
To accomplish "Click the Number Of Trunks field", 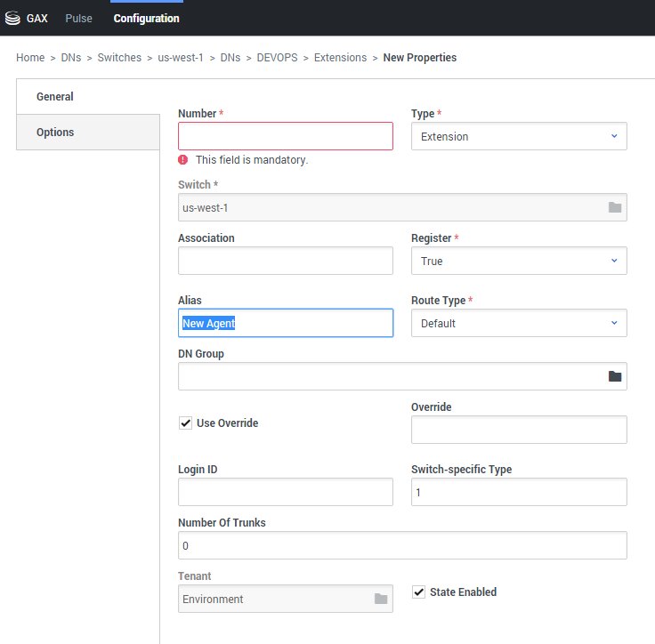I will (402, 545).
